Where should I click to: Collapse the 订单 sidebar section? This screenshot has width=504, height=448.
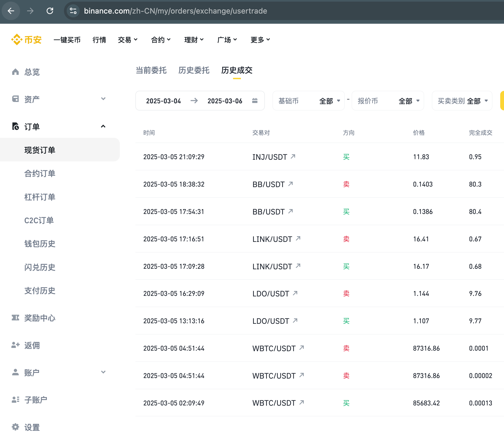pyautogui.click(x=103, y=126)
